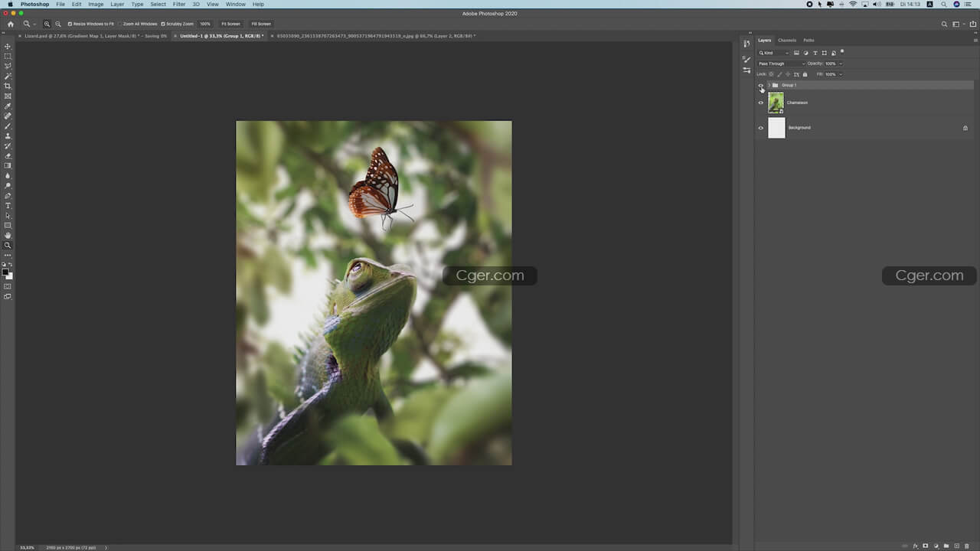Hide the Chameleon layer

click(x=760, y=103)
